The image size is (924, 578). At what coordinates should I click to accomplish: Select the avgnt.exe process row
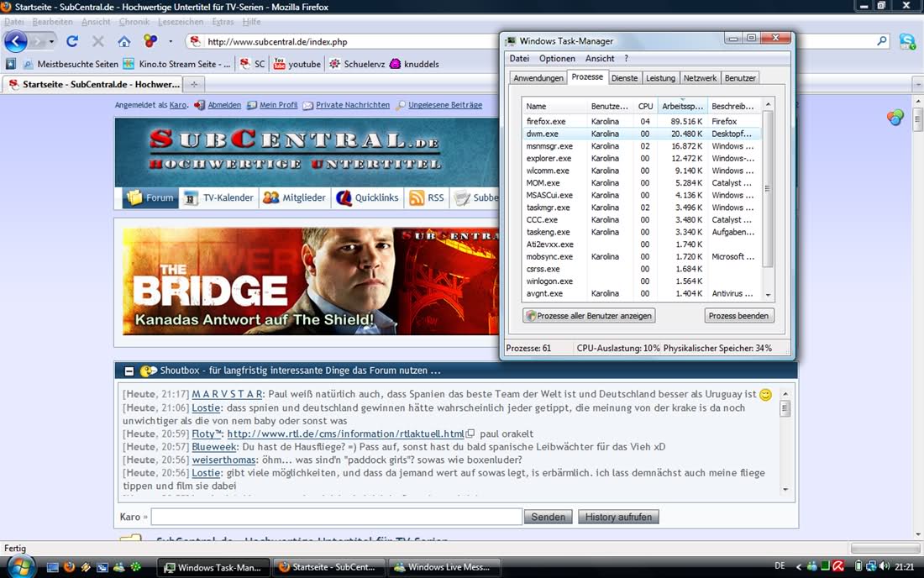tap(641, 293)
